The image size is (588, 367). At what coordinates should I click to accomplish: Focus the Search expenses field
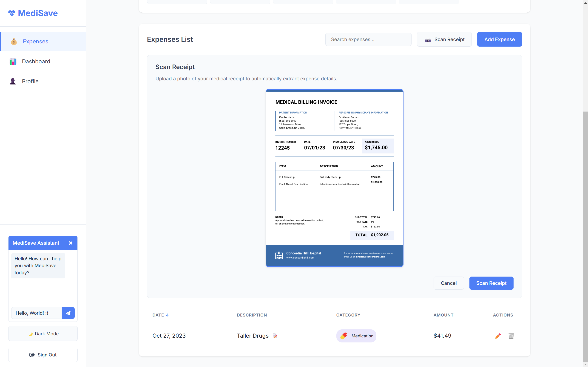(368, 39)
